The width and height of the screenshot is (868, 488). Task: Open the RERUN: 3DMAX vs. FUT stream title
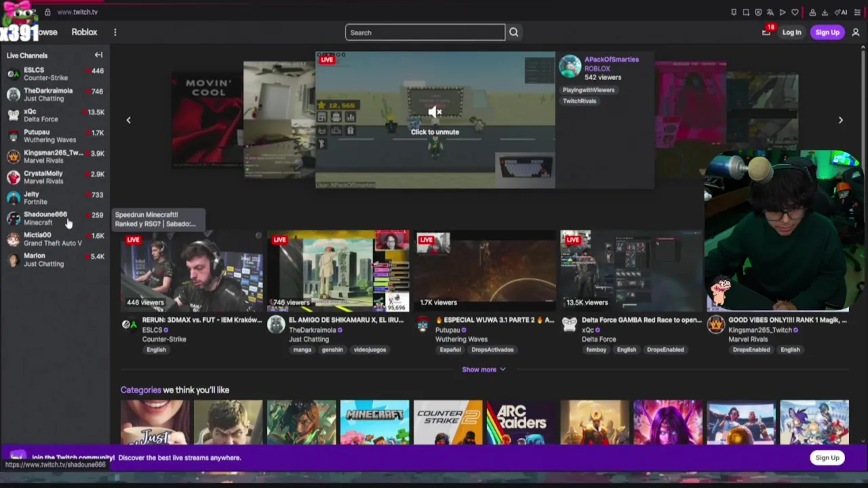[x=202, y=320]
